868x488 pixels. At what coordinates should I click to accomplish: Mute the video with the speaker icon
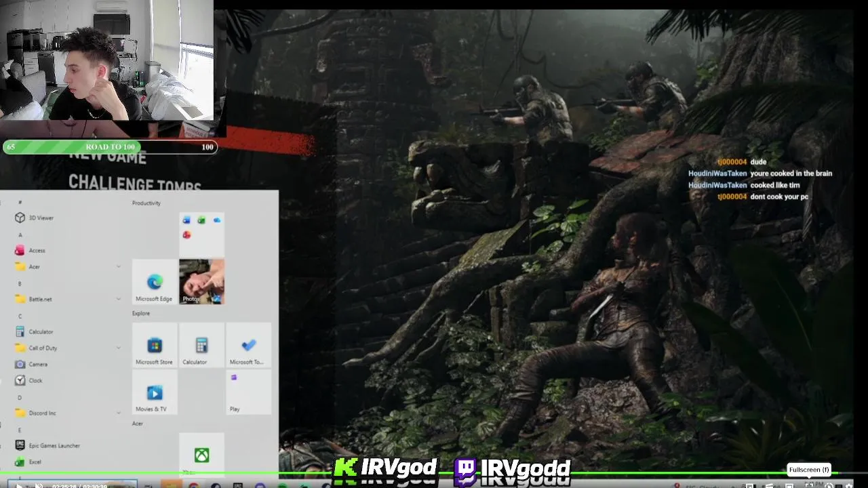tap(39, 485)
